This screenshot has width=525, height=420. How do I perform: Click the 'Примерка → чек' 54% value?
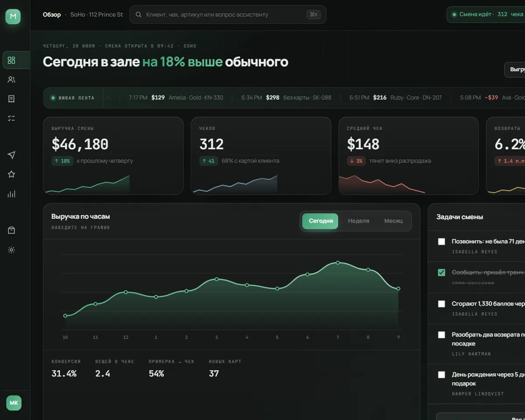click(156, 374)
